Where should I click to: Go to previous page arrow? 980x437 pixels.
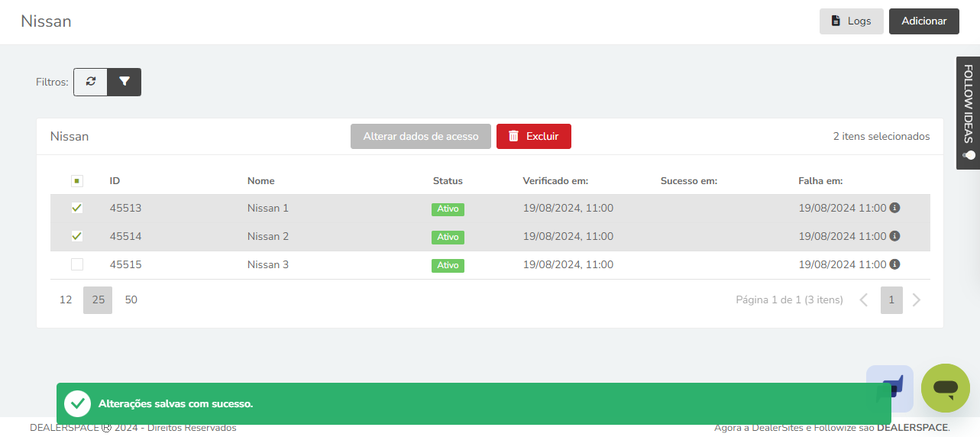pyautogui.click(x=864, y=300)
